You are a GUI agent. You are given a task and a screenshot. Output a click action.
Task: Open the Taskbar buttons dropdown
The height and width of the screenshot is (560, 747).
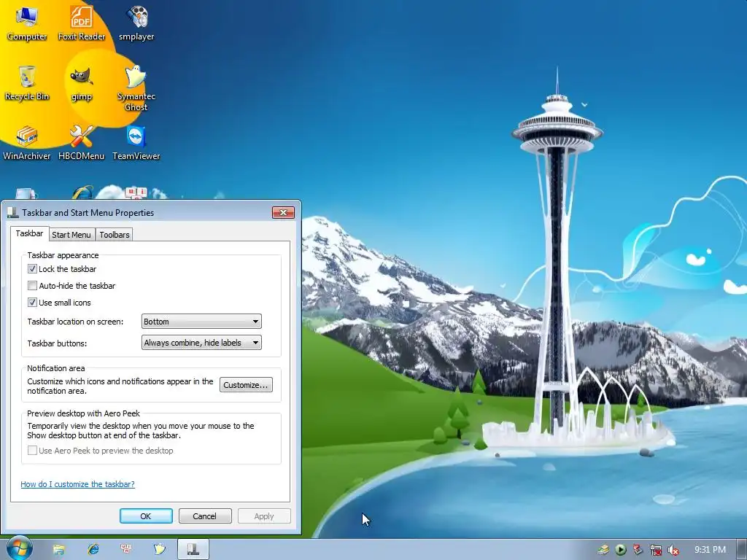coord(201,343)
